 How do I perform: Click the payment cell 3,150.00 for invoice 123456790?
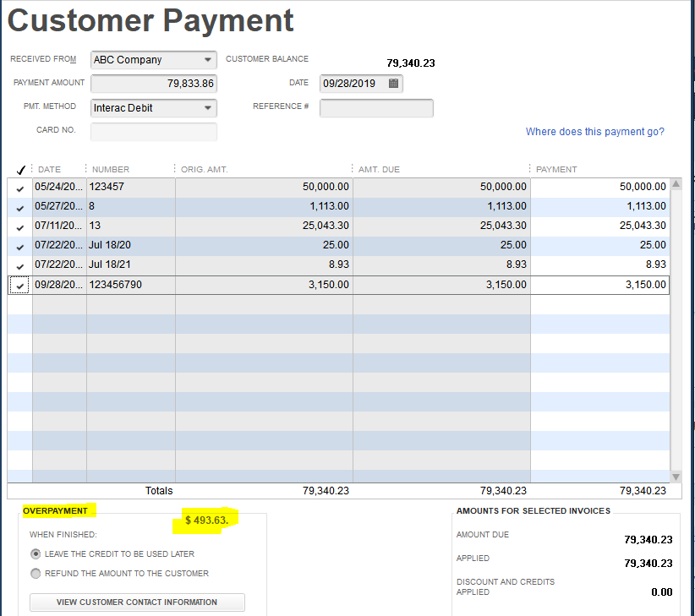[x=600, y=285]
